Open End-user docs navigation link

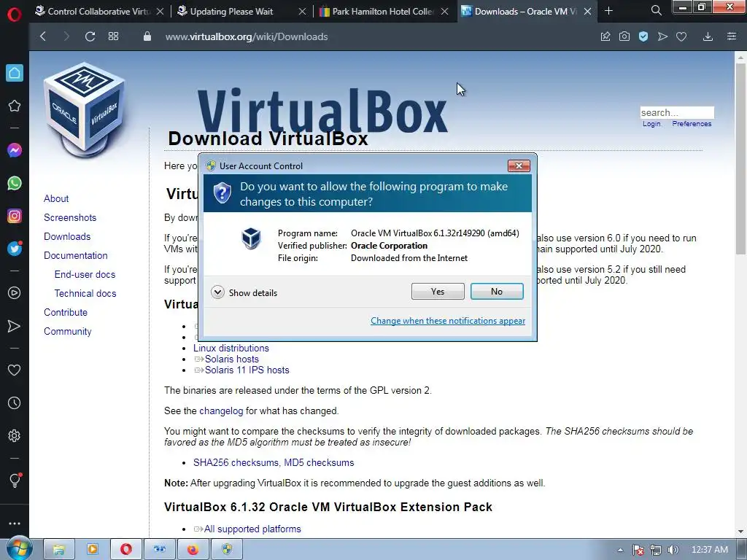point(85,275)
